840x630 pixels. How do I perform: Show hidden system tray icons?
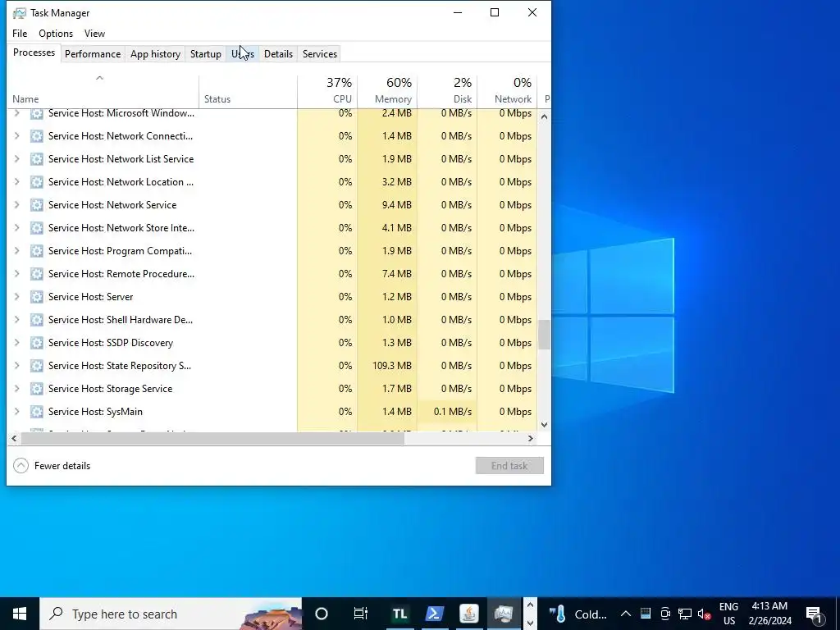[626, 614]
